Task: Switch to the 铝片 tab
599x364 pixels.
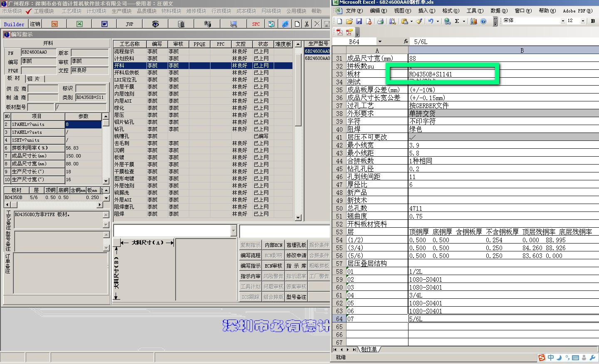Action: click(34, 79)
